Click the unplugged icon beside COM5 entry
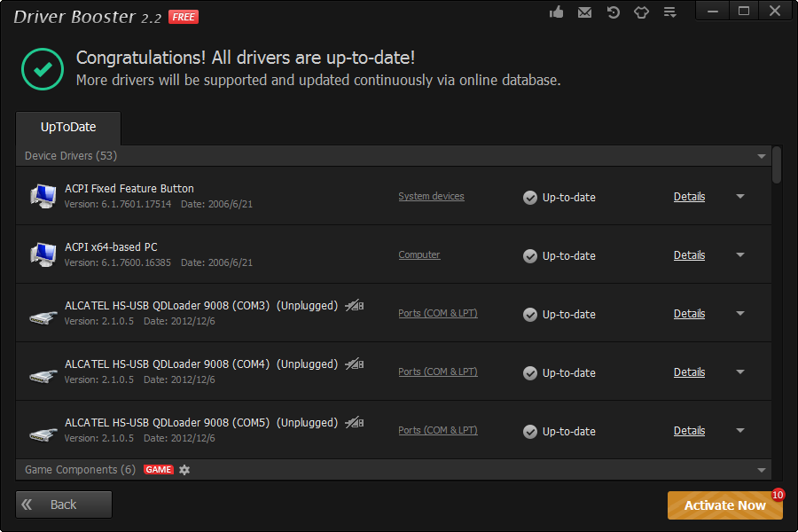 pyautogui.click(x=354, y=423)
